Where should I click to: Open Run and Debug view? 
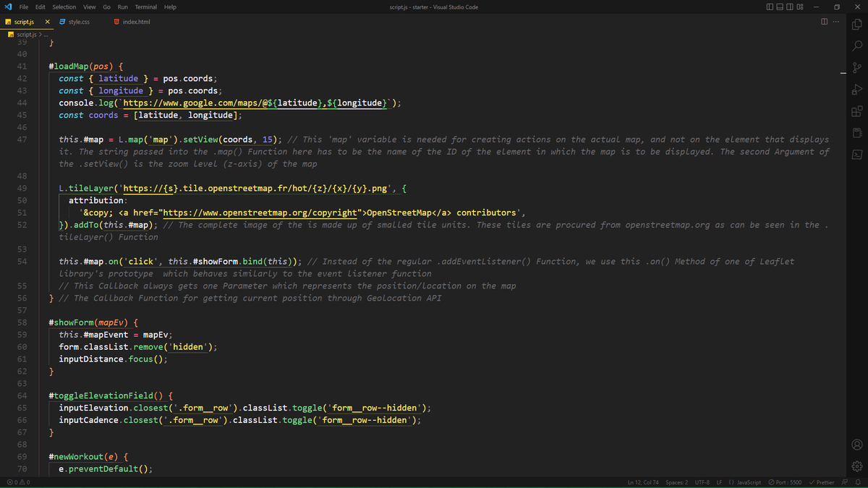857,90
